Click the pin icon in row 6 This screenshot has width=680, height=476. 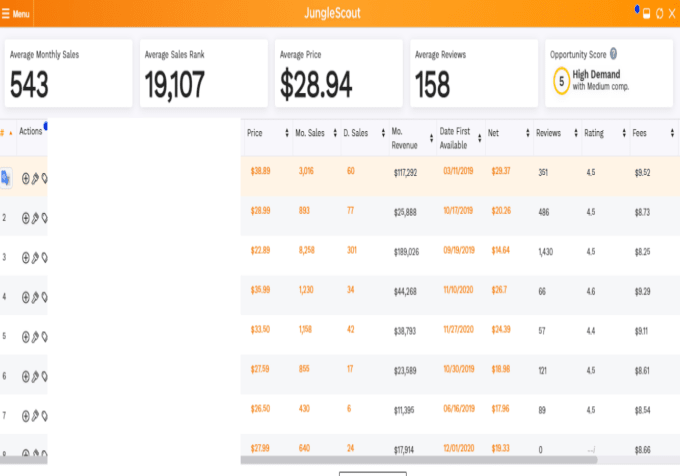pyautogui.click(x=35, y=376)
